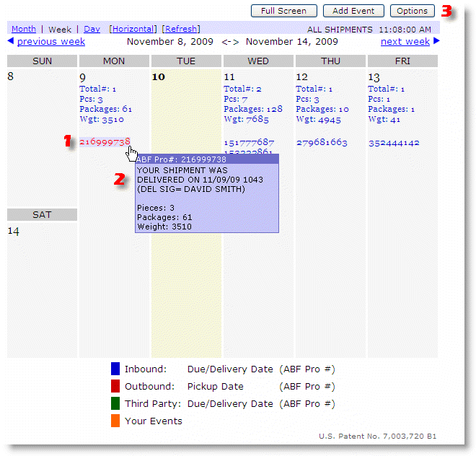Viewport: 476px width, 456px height.
Task: Select day number 8 on Sunday
Action: [x=11, y=76]
